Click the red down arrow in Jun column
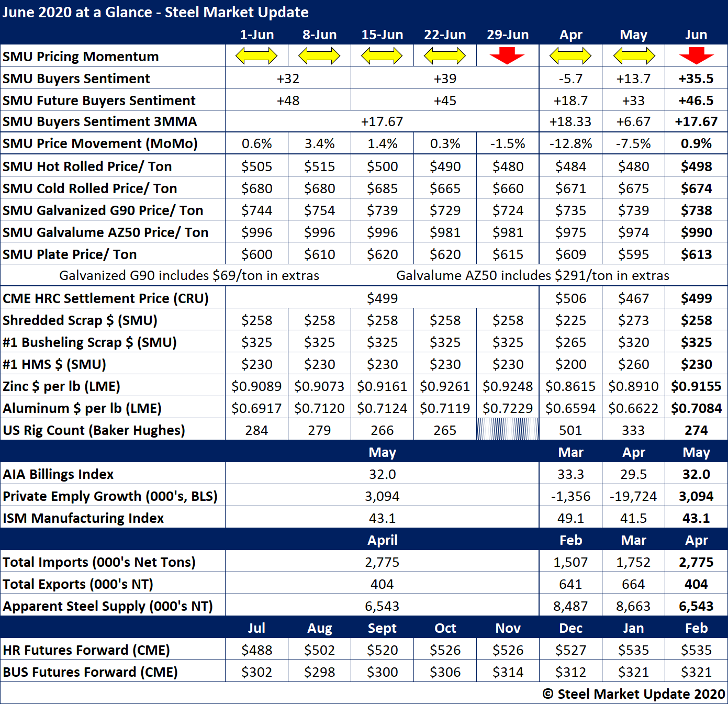 point(696,55)
